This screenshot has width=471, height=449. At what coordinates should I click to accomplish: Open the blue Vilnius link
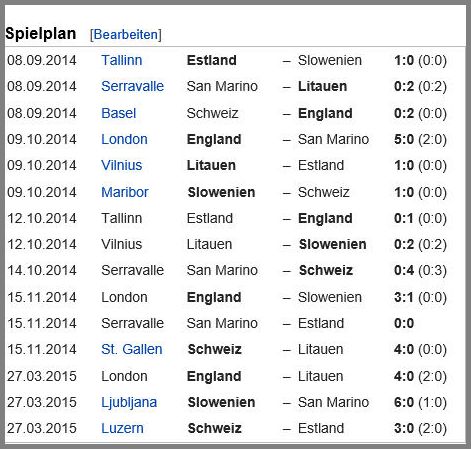(x=122, y=165)
